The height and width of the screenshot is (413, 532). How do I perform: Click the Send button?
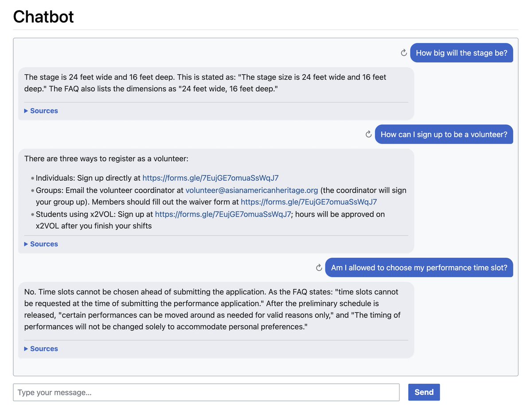(x=424, y=392)
